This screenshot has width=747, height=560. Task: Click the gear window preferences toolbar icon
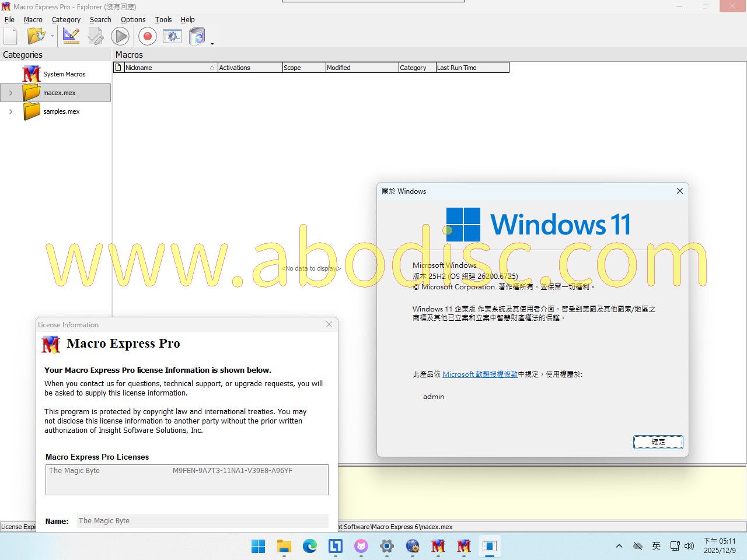[172, 37]
